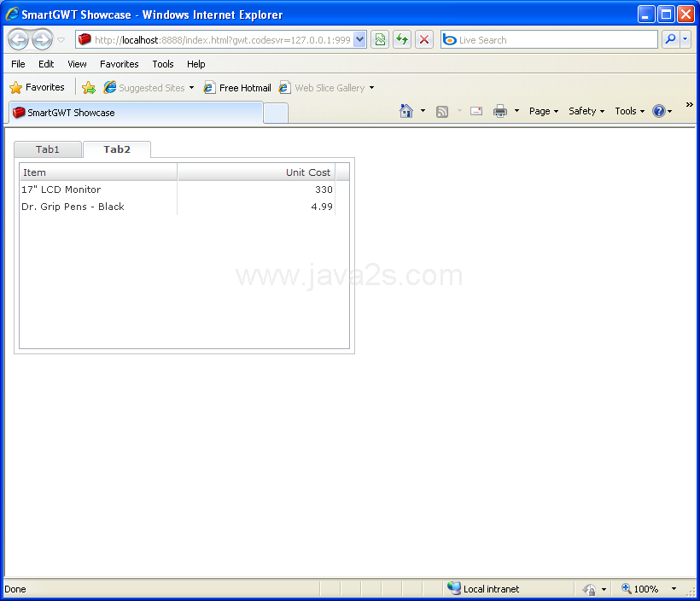The width and height of the screenshot is (700, 601).
Task: Maximize the Internet Explorer window
Action: [x=666, y=15]
